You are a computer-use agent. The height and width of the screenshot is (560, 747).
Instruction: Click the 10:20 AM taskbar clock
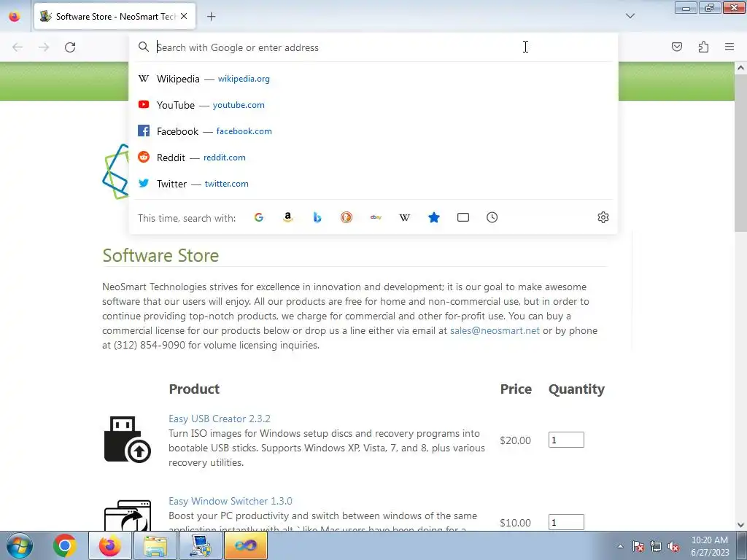tap(709, 540)
